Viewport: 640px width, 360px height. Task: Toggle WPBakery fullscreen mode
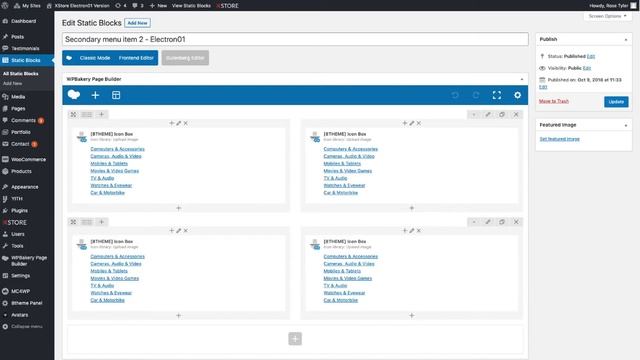pos(496,95)
